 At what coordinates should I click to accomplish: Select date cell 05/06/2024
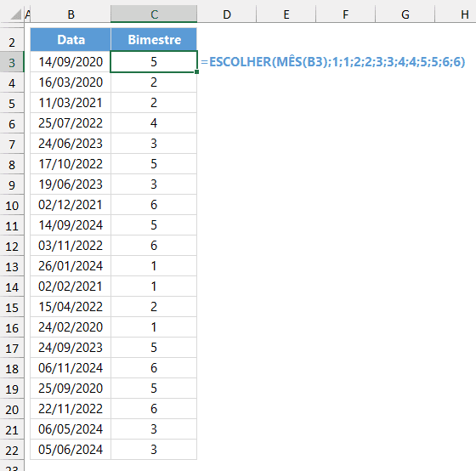point(71,450)
